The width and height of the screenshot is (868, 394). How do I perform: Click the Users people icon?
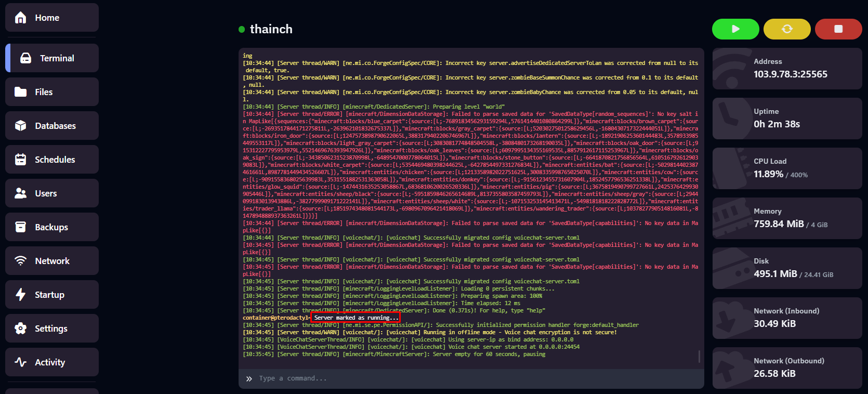click(x=21, y=193)
